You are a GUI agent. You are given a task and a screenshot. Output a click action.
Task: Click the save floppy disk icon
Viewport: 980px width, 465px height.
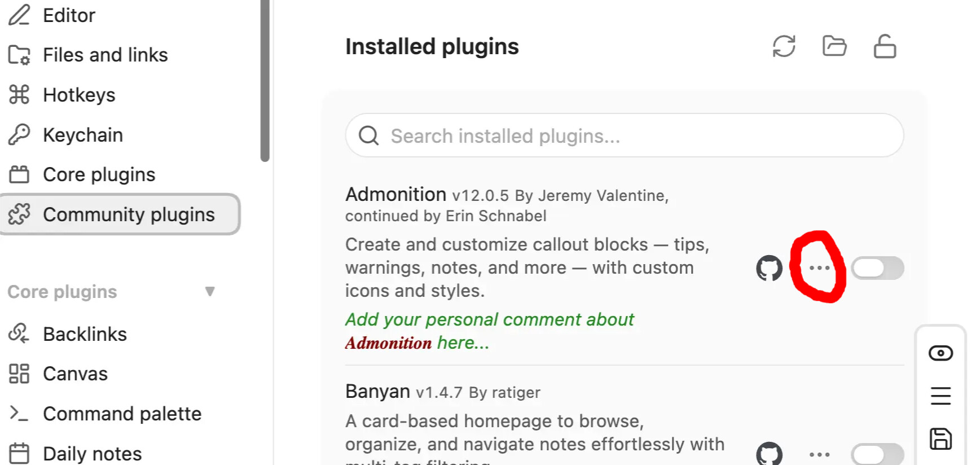pyautogui.click(x=941, y=438)
